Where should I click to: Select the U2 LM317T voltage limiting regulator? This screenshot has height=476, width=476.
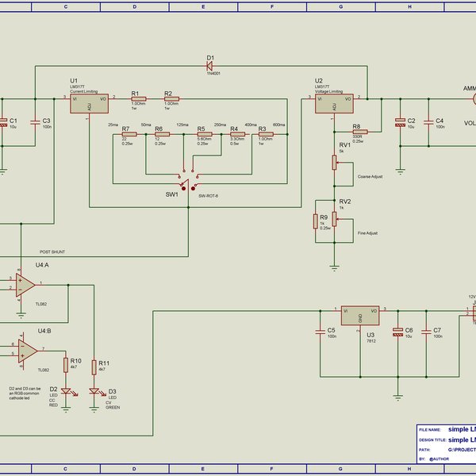pyautogui.click(x=334, y=103)
